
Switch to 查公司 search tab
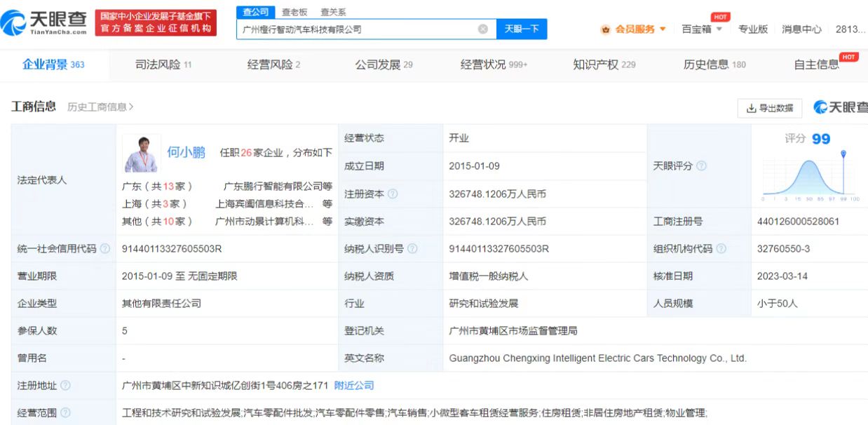pyautogui.click(x=256, y=12)
